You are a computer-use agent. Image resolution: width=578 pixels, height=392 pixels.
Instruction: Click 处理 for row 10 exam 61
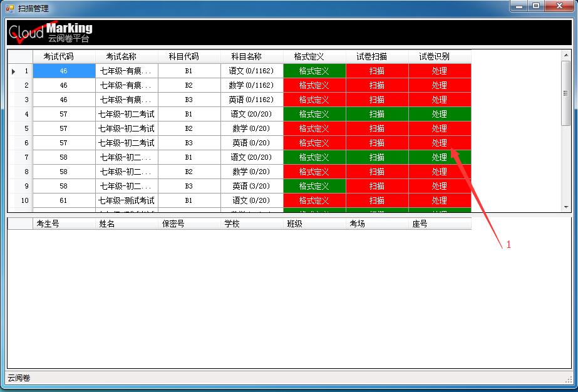pyautogui.click(x=440, y=200)
